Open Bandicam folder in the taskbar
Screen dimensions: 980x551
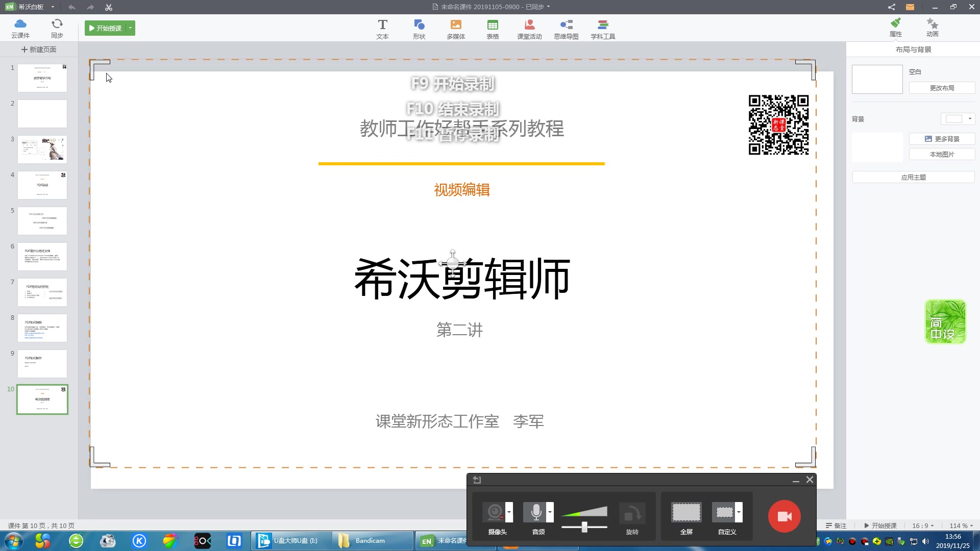click(x=373, y=541)
